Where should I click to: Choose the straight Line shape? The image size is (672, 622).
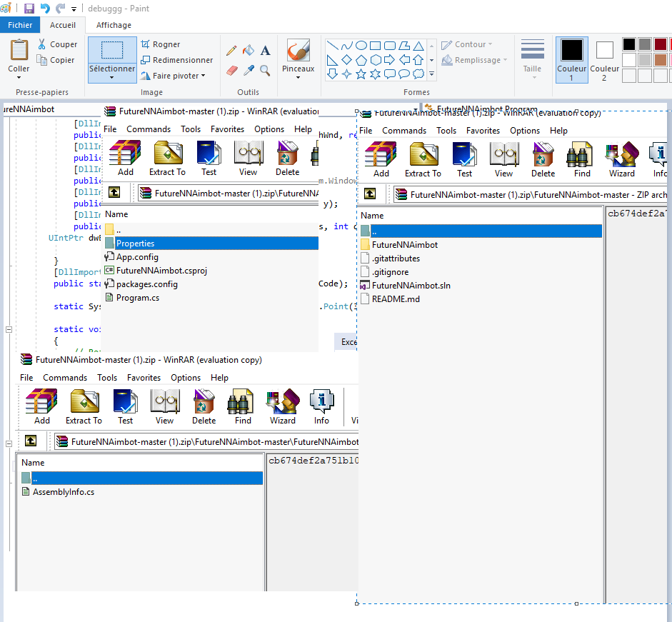[x=333, y=46]
